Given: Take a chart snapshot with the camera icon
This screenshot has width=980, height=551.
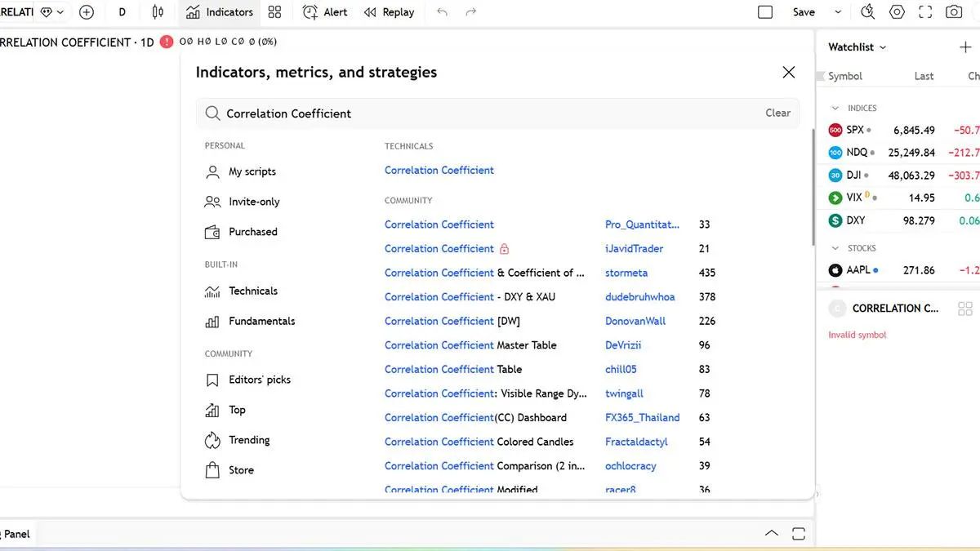Looking at the screenshot, I should 953,12.
